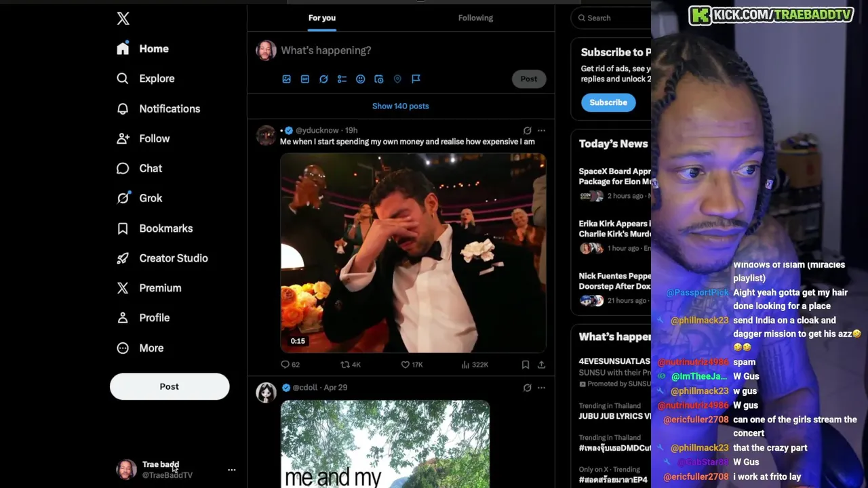This screenshot has width=868, height=488.
Task: Click @PassportPick username in chat
Action: (698, 293)
